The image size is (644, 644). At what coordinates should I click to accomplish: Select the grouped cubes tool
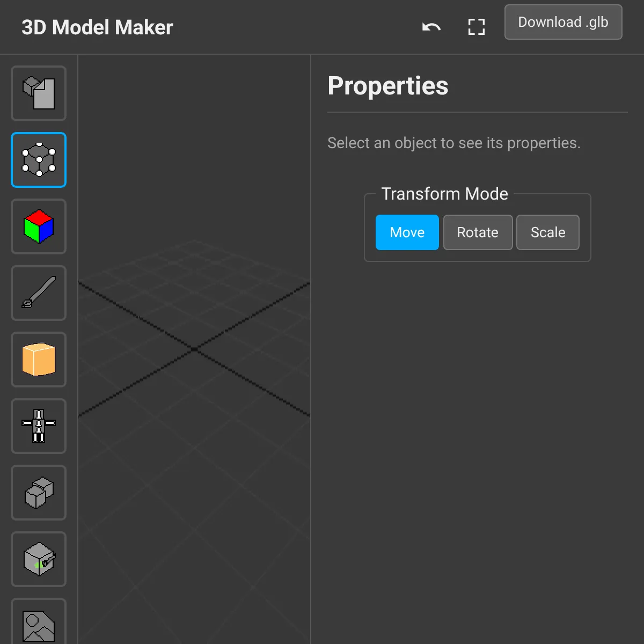(x=39, y=493)
